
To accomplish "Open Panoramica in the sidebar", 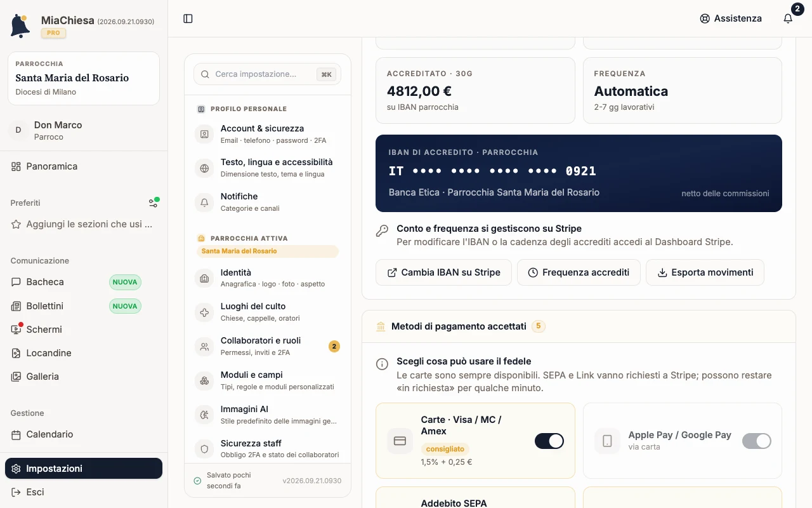I will point(84,166).
